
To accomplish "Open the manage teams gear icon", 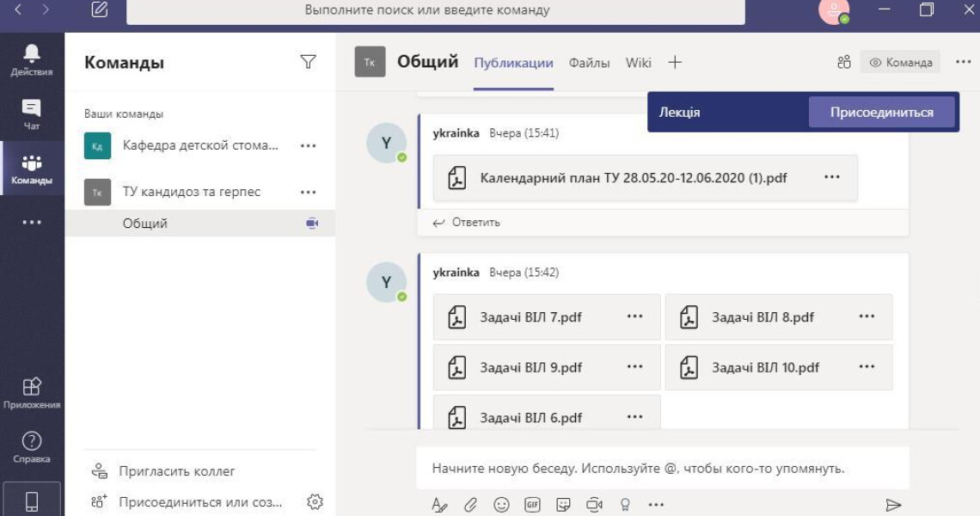I will click(x=315, y=501).
